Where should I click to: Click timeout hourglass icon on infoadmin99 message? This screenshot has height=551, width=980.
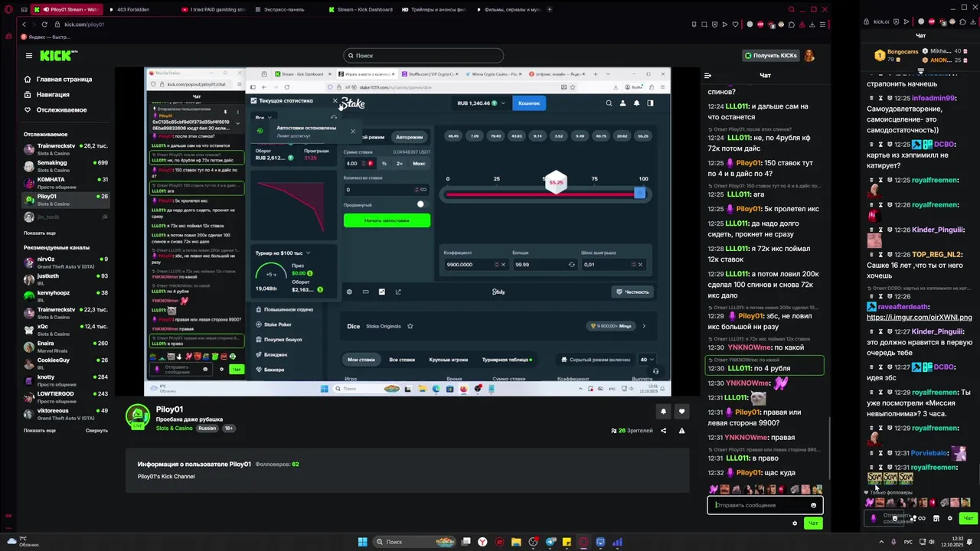click(x=880, y=98)
